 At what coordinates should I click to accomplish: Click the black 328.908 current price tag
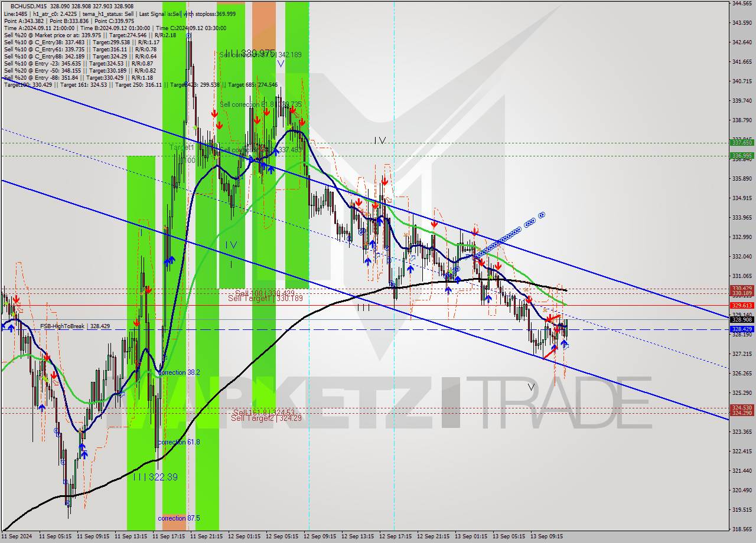click(x=742, y=319)
